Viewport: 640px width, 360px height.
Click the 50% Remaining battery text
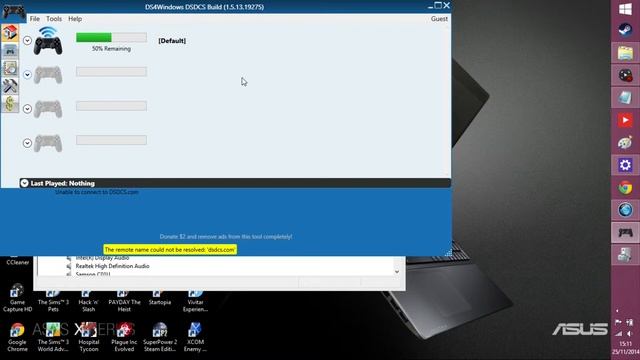pos(111,49)
